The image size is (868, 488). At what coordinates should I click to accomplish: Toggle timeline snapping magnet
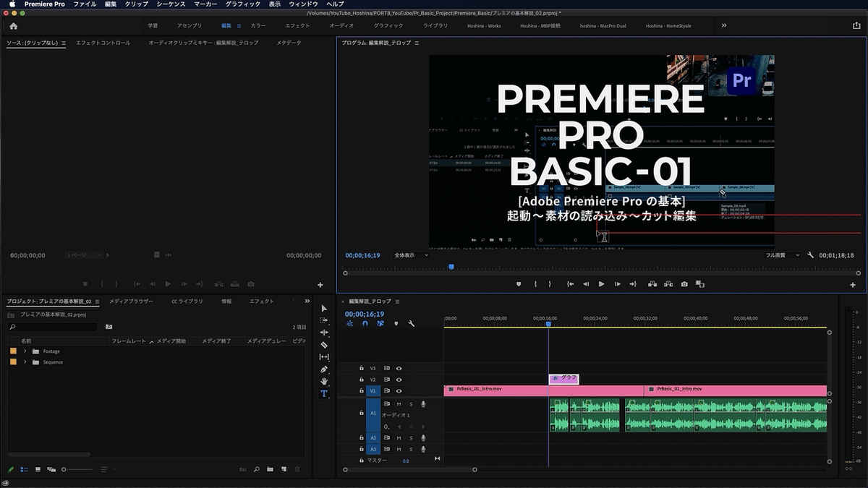pyautogui.click(x=365, y=324)
